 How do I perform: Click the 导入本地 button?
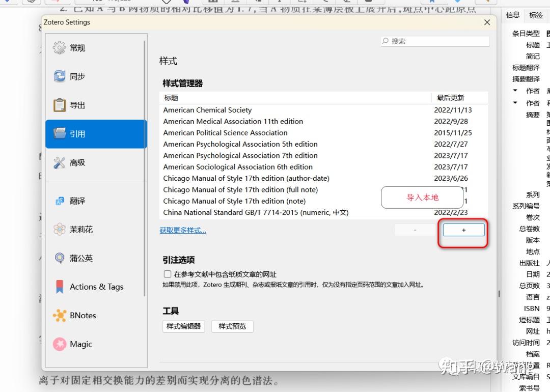point(422,197)
